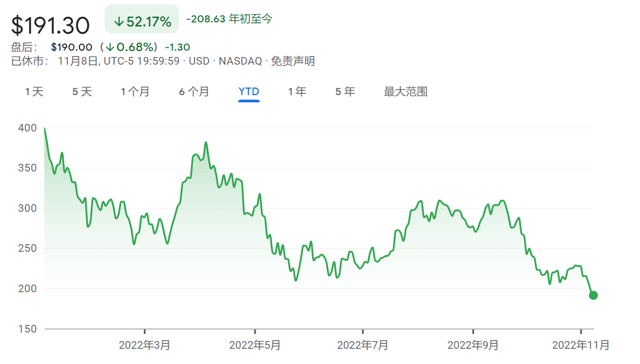The image size is (640, 364).
Task: Show the 最大范围 full history
Action: pyautogui.click(x=405, y=92)
